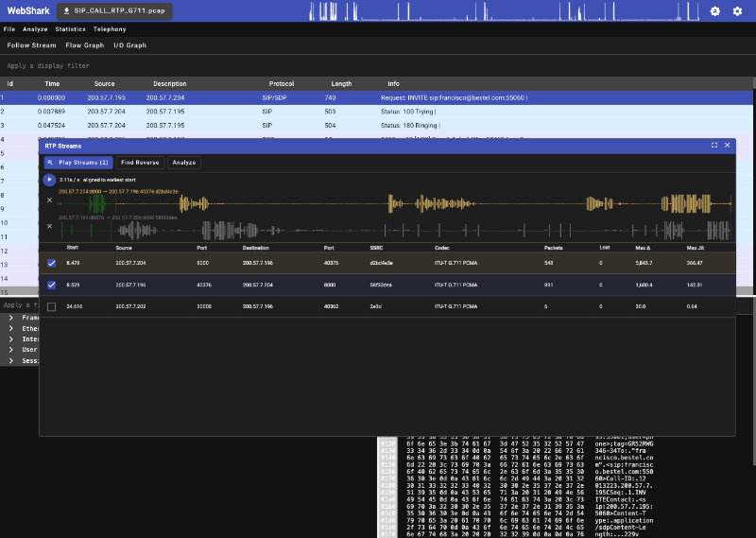756x538 pixels.
Task: Click Follow Stream in the toolbar
Action: pyautogui.click(x=31, y=45)
